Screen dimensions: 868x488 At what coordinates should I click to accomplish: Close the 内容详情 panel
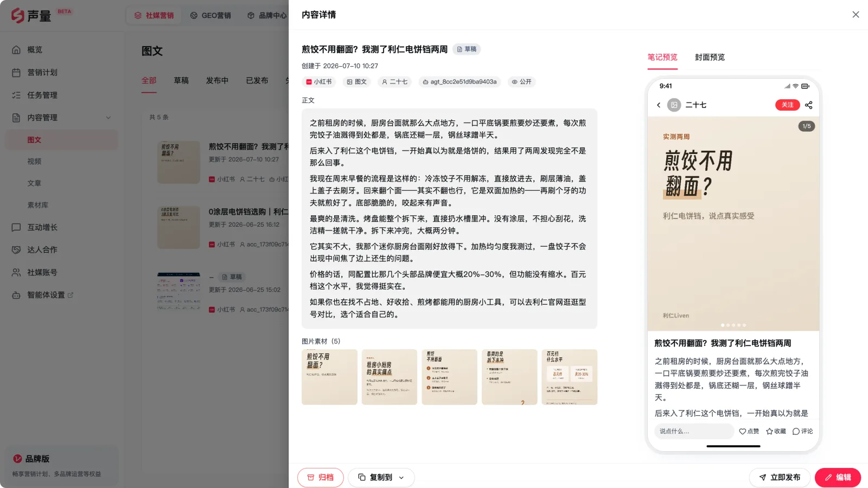click(x=856, y=15)
